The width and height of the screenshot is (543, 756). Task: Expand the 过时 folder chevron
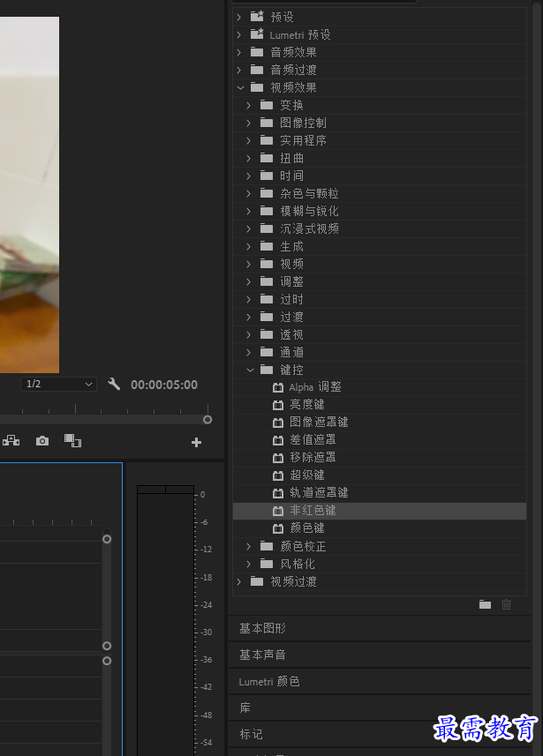pos(249,299)
